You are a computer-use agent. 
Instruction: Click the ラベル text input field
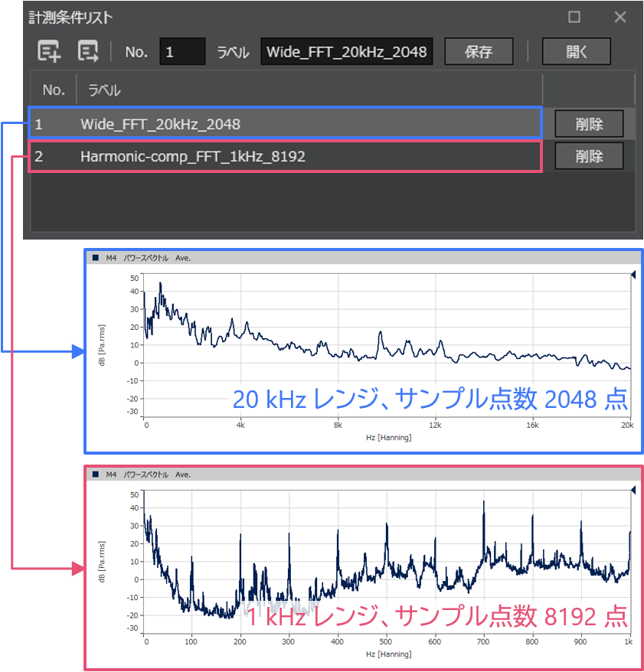point(346,51)
